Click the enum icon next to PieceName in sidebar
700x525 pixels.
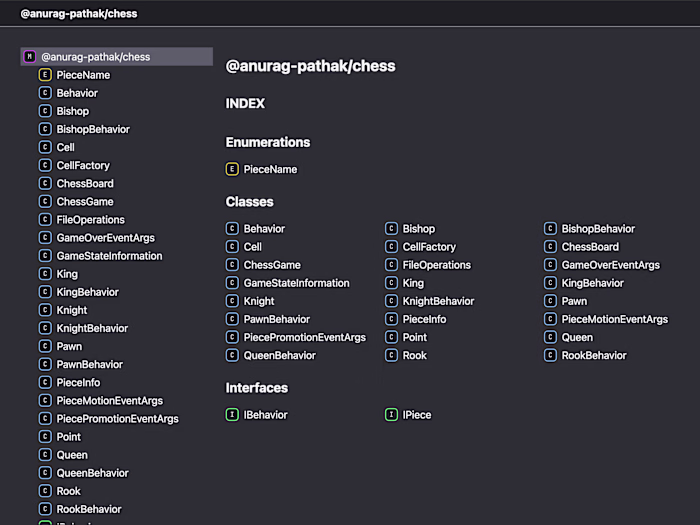pos(45,75)
